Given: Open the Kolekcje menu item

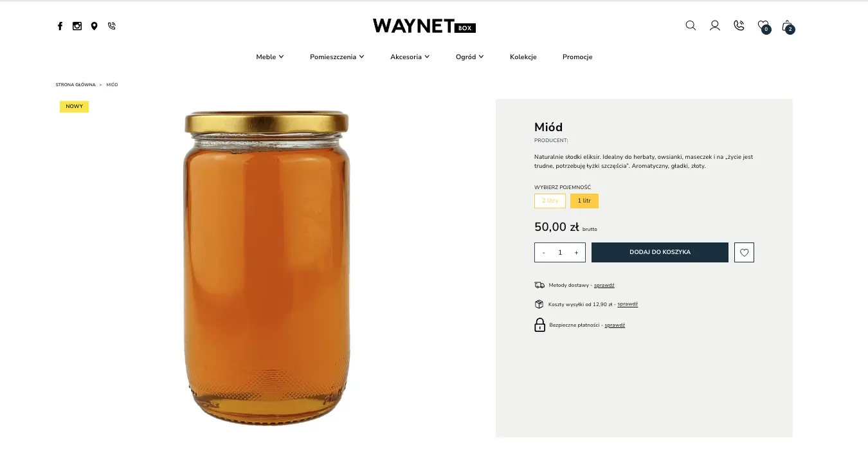Looking at the screenshot, I should coord(523,57).
